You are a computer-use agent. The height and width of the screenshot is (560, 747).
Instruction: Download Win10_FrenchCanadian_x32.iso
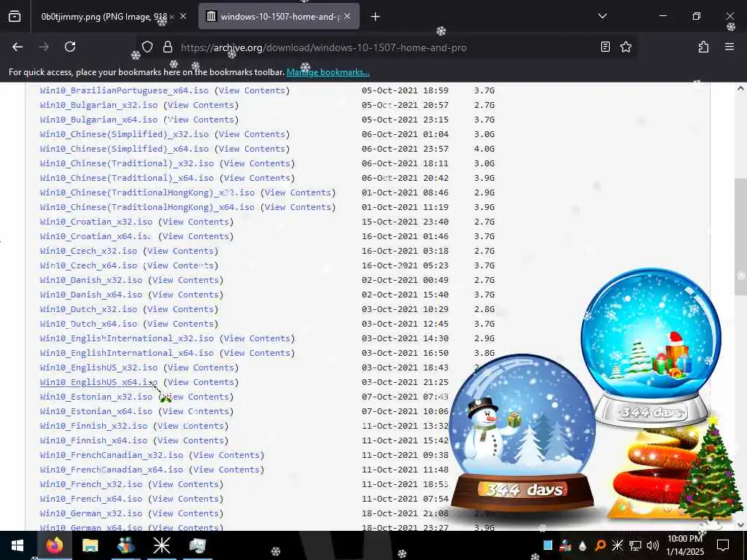[x=112, y=455]
